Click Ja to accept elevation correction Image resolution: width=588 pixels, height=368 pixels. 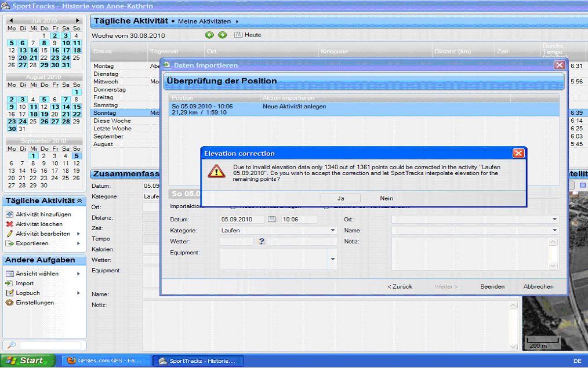(340, 198)
